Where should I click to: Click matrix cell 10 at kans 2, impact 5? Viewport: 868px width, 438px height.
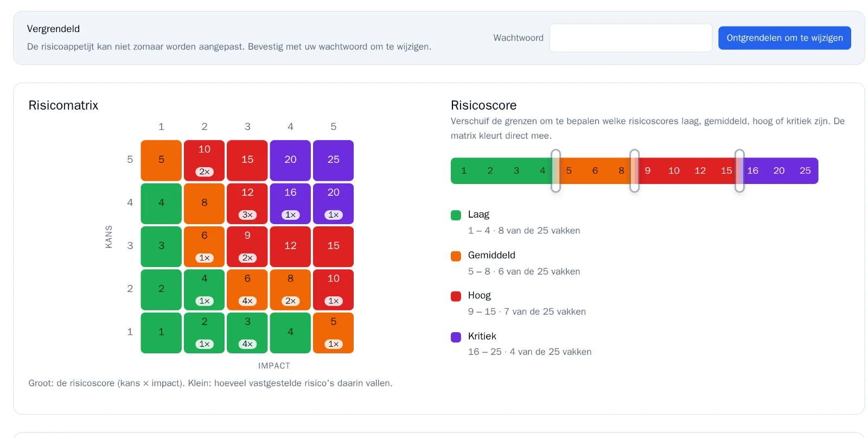pyautogui.click(x=333, y=289)
